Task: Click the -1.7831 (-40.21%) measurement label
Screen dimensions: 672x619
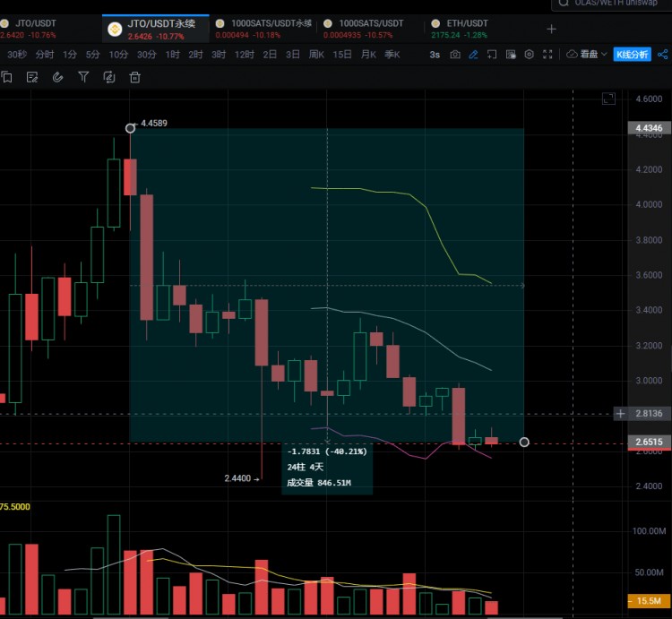Action: 327,451
